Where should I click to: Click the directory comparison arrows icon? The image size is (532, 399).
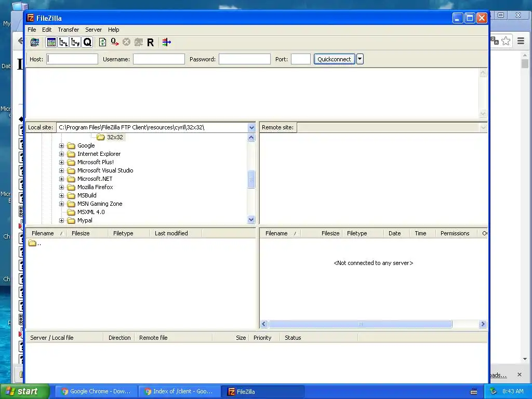pyautogui.click(x=166, y=43)
